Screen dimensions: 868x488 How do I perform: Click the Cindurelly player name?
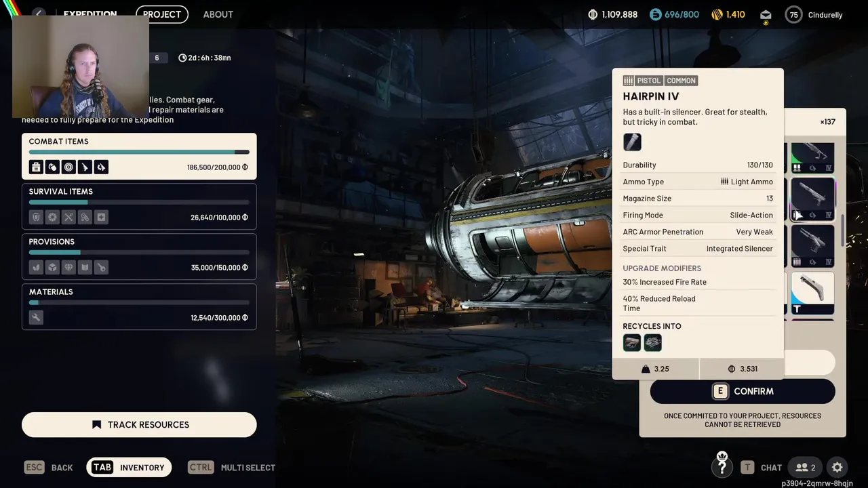point(825,15)
